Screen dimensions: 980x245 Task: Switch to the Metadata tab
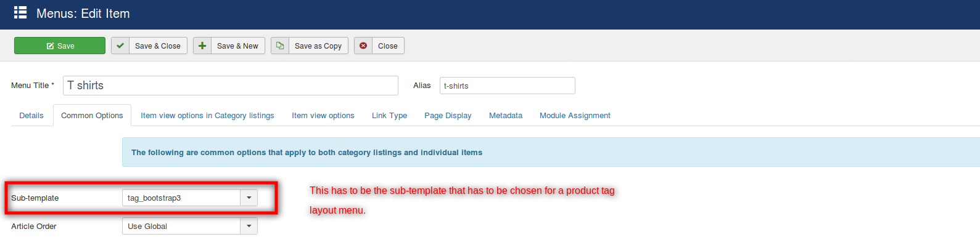pos(506,115)
